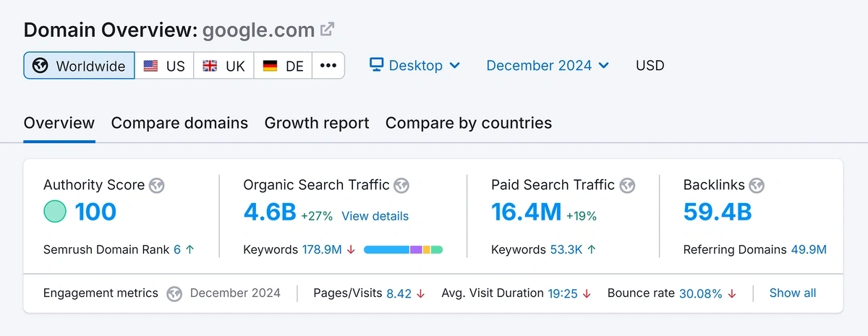The image size is (868, 336).
Task: Click Pages/Visits 8.42 value
Action: 399,293
